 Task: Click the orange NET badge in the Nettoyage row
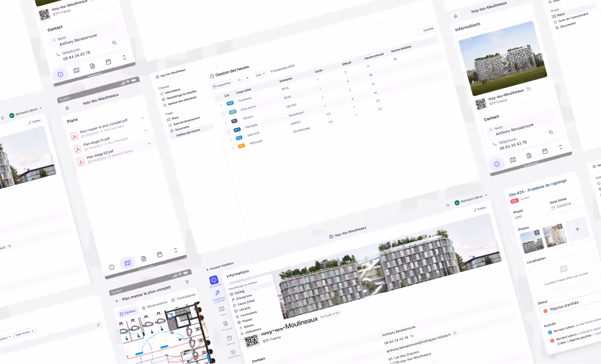coord(241,146)
